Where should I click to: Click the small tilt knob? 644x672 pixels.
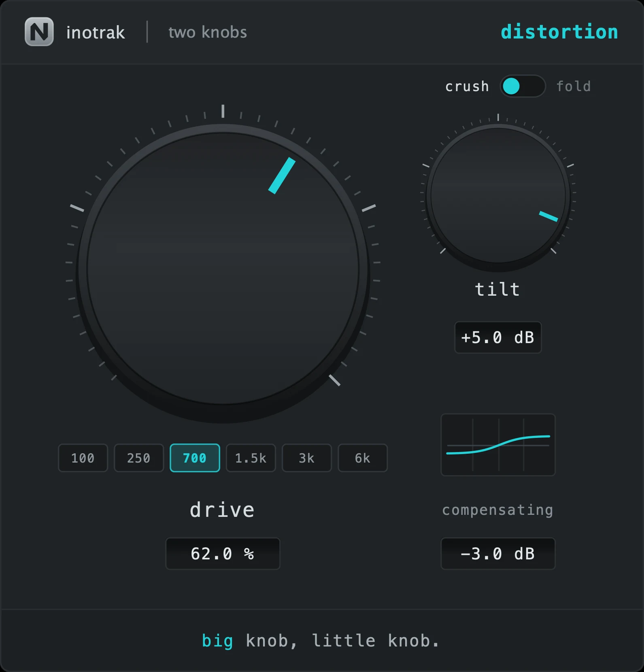(498, 196)
